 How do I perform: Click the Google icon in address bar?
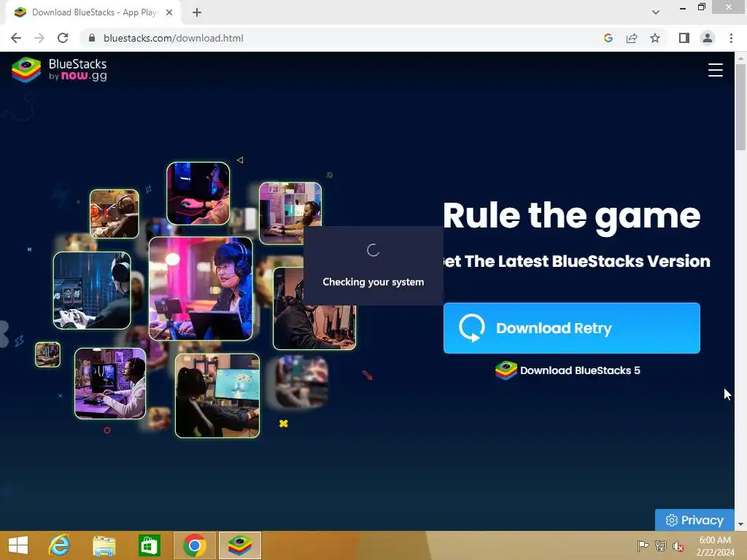[x=608, y=38]
